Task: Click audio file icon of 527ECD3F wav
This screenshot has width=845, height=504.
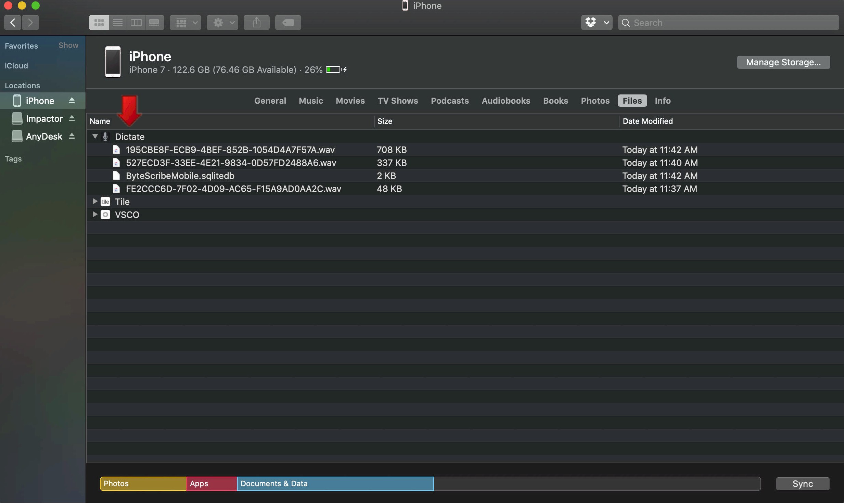Action: tap(116, 163)
